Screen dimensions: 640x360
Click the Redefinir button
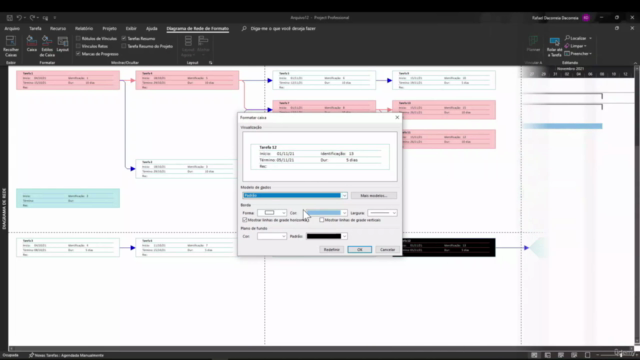331,249
